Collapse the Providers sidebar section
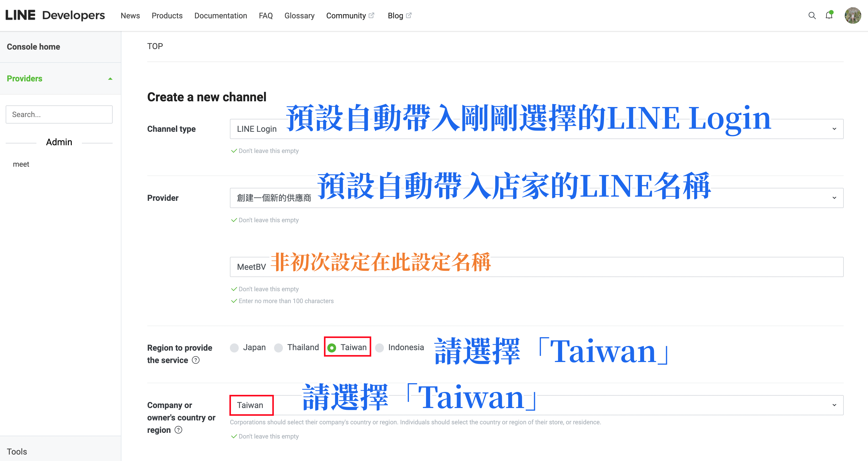Image resolution: width=868 pixels, height=461 pixels. point(60,79)
